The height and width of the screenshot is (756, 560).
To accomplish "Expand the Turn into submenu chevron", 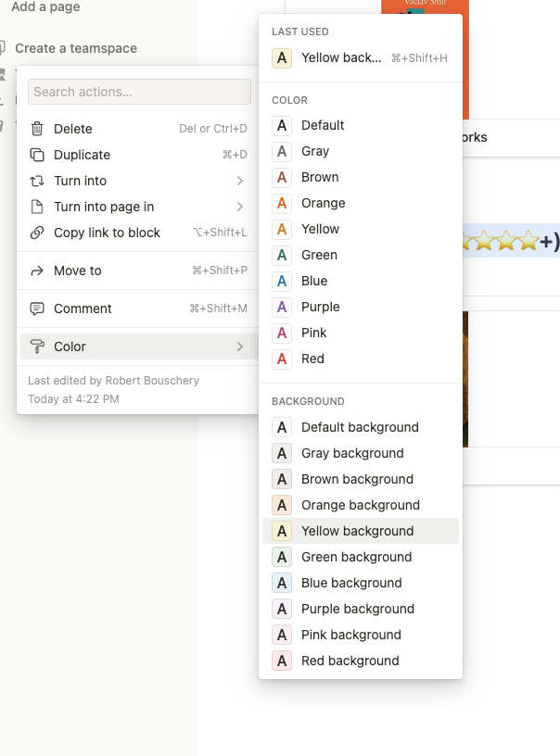I will coord(240,181).
